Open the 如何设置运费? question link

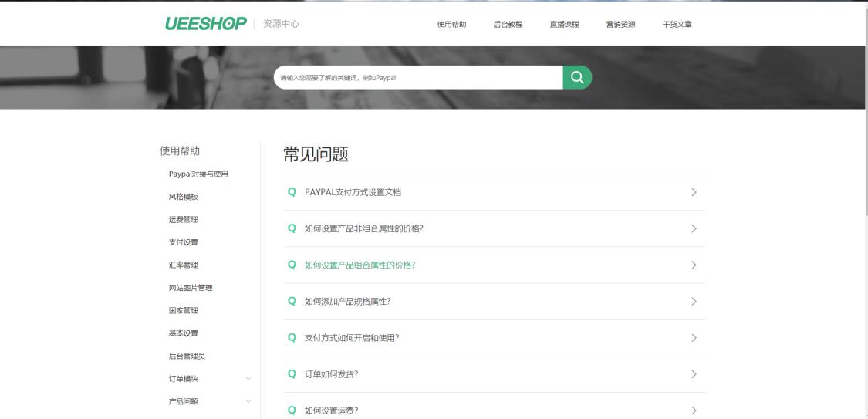331,411
